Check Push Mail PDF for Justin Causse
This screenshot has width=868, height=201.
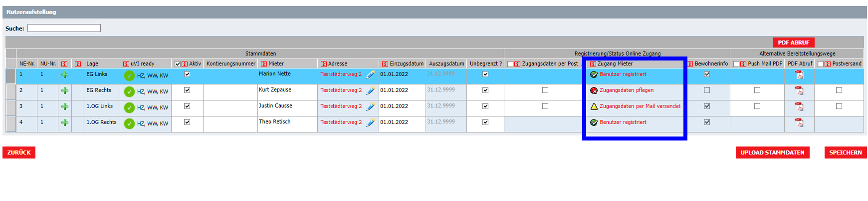coord(757,106)
